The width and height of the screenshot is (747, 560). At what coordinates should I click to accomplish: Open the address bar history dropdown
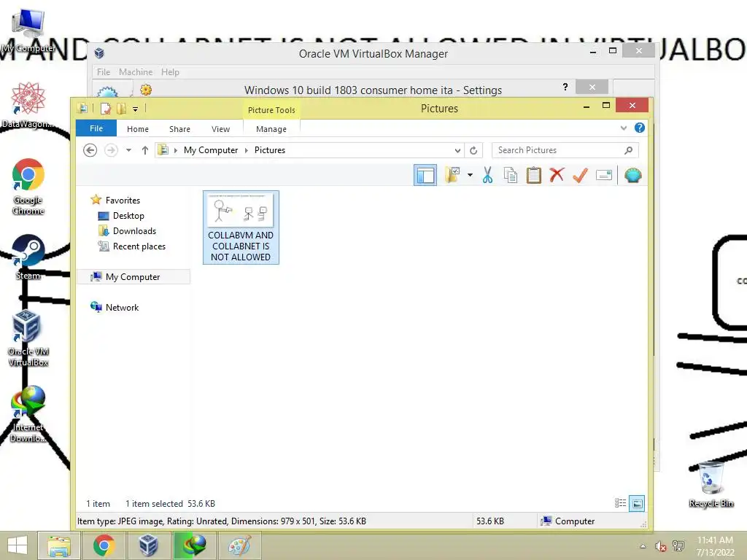457,150
